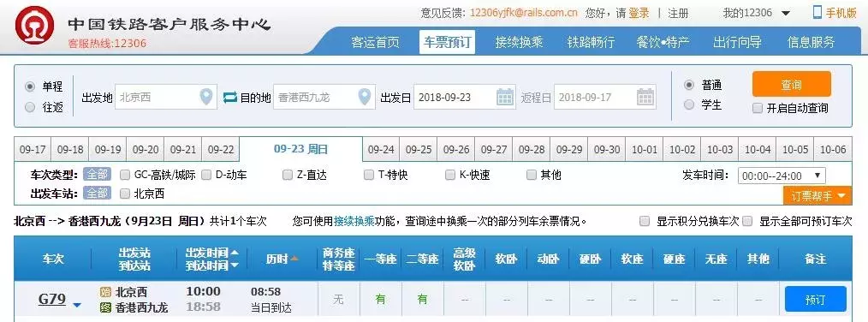This screenshot has width=868, height=322.
Task: Select the 单程 one-way radio button
Action: tap(30, 87)
